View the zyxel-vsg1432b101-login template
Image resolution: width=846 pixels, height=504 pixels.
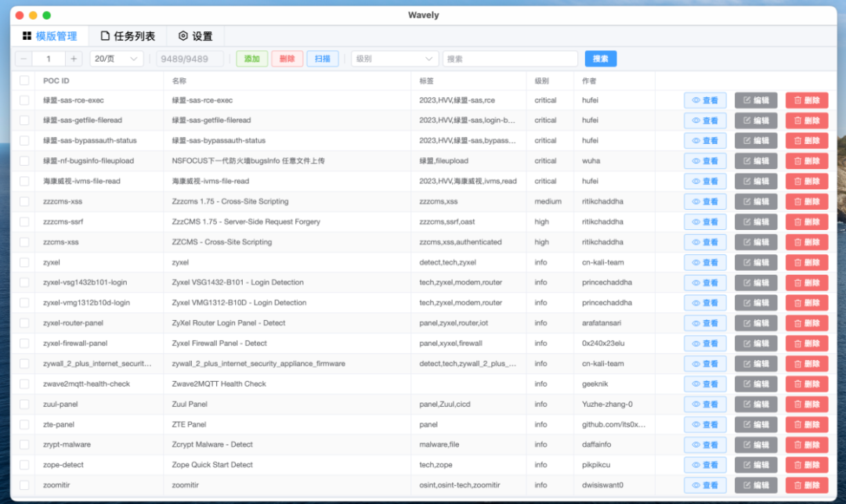[705, 283]
